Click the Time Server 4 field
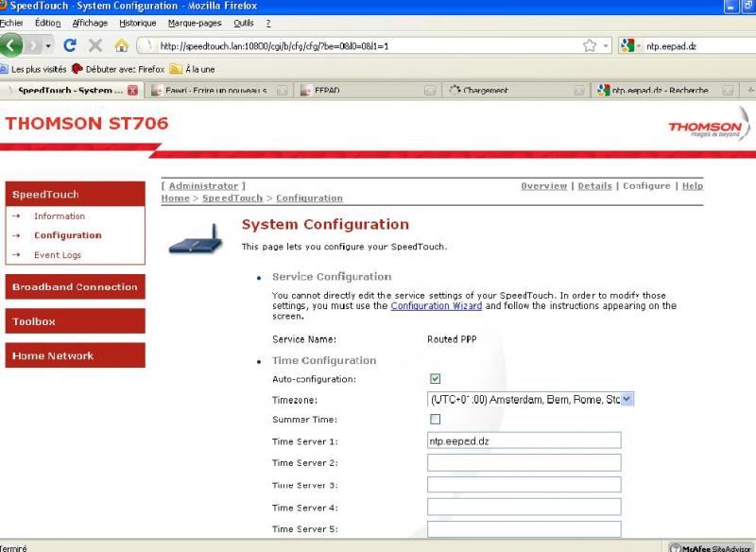The height and width of the screenshot is (552, 756). 524,508
